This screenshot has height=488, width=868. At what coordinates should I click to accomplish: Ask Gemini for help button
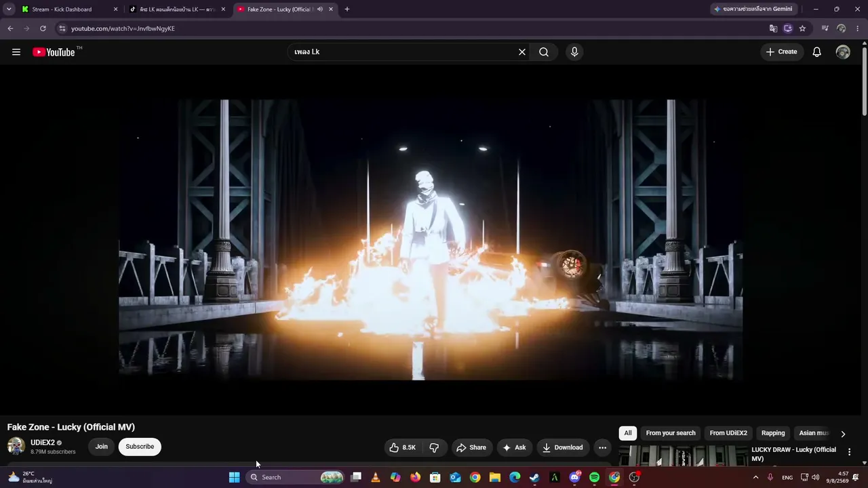tap(753, 9)
